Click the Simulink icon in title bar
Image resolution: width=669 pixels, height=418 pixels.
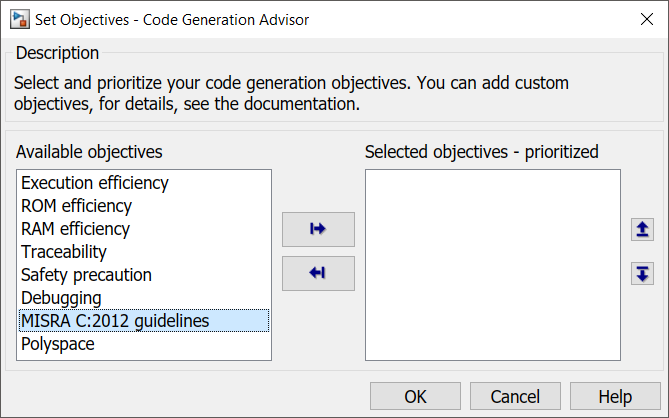pos(19,18)
